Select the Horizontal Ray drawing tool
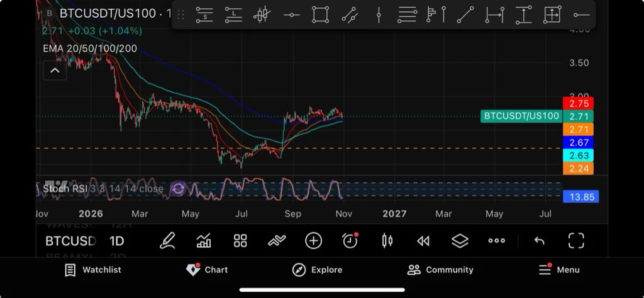Image resolution: width=644 pixels, height=298 pixels. point(582,15)
